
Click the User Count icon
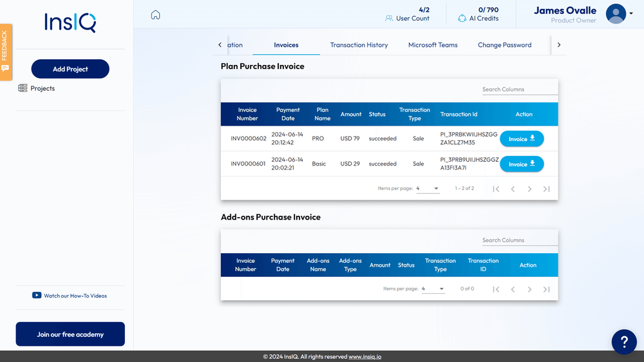(x=389, y=19)
